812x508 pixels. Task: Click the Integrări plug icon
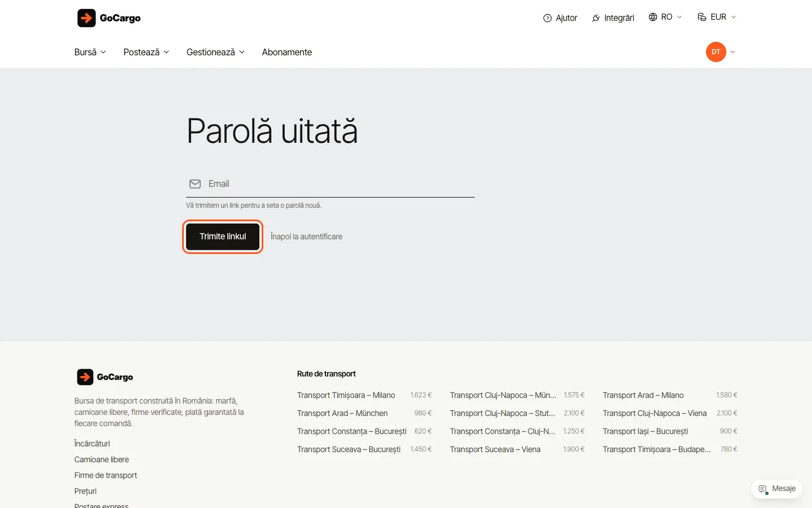click(596, 18)
